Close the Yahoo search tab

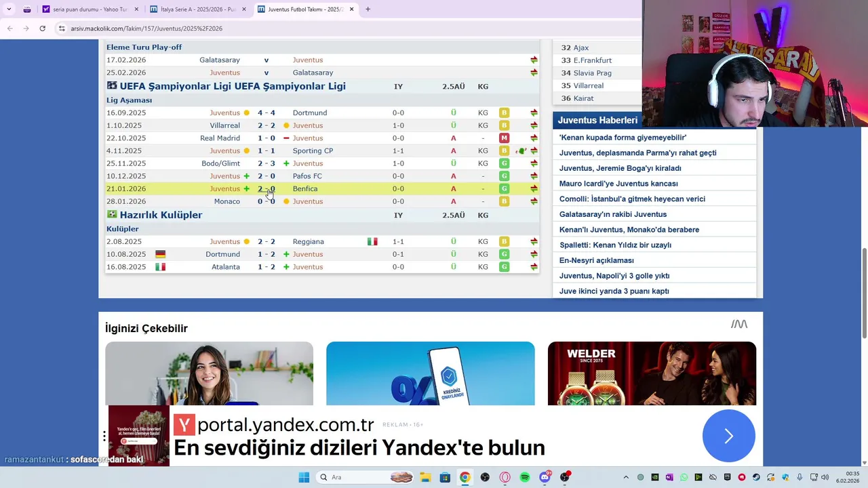(136, 9)
